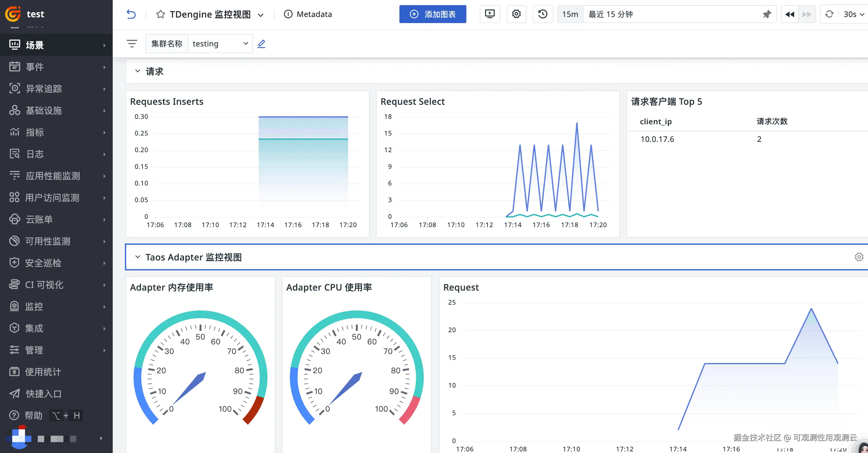
Task: Click the 应用性能监测 sidebar icon
Action: click(x=14, y=176)
